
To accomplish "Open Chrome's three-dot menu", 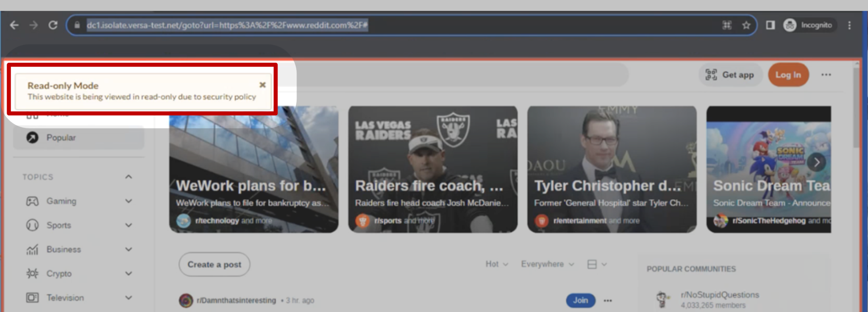I will tap(849, 25).
